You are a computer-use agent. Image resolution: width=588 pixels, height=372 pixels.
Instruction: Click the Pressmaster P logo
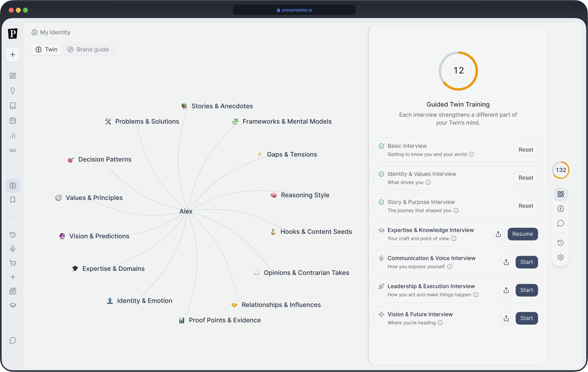(x=13, y=33)
